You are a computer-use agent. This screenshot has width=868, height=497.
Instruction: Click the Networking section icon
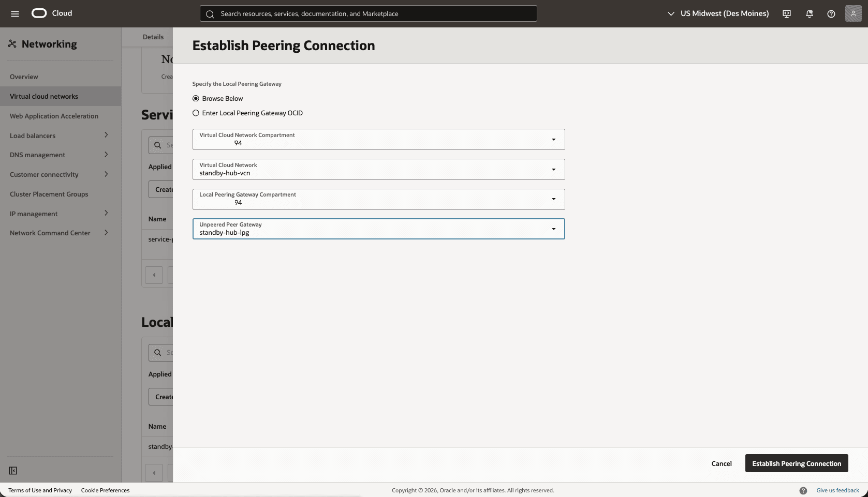click(x=12, y=44)
